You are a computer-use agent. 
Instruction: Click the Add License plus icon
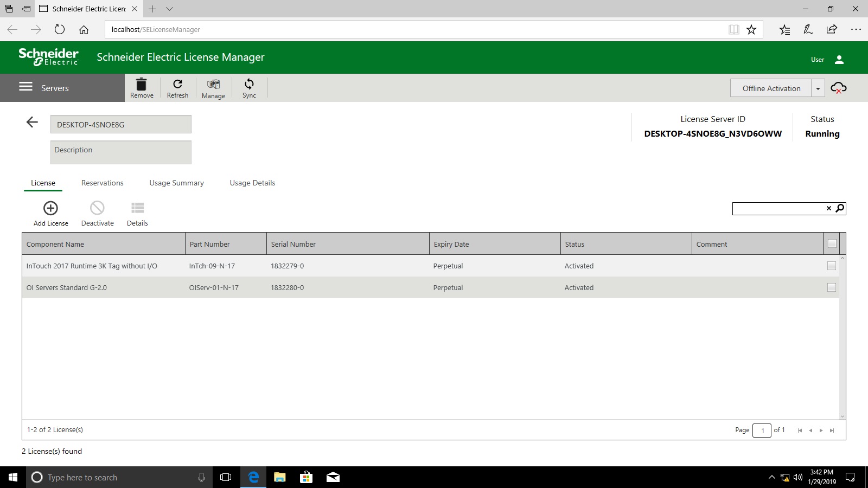[50, 208]
